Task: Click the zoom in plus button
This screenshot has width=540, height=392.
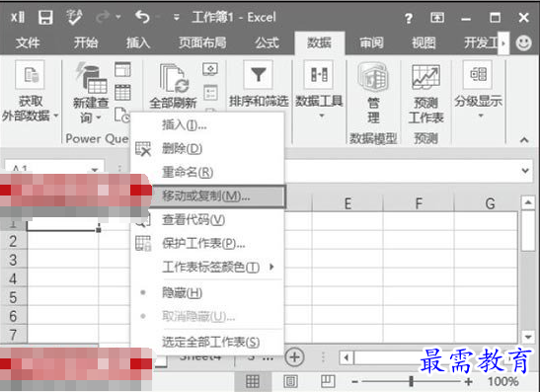Action: [468, 382]
